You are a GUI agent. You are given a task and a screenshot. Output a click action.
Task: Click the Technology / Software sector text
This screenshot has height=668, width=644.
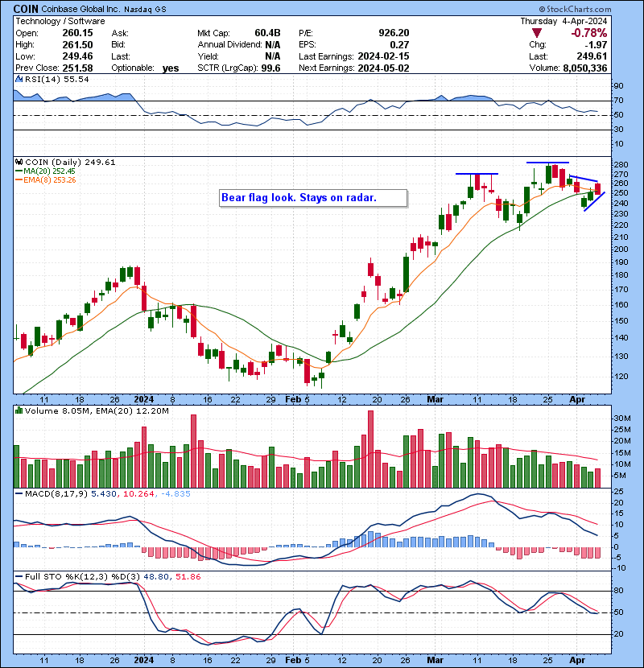click(60, 21)
